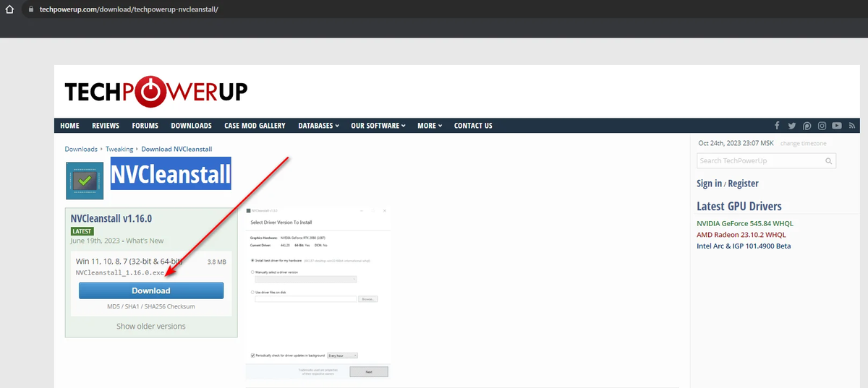Click change timezone link
Viewport: 868px width, 388px height.
point(803,144)
